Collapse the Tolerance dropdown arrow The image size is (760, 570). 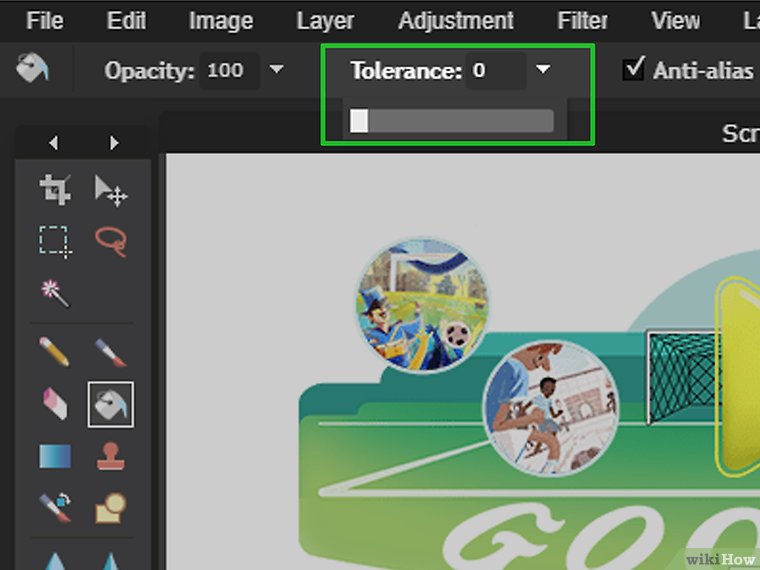pyautogui.click(x=543, y=70)
